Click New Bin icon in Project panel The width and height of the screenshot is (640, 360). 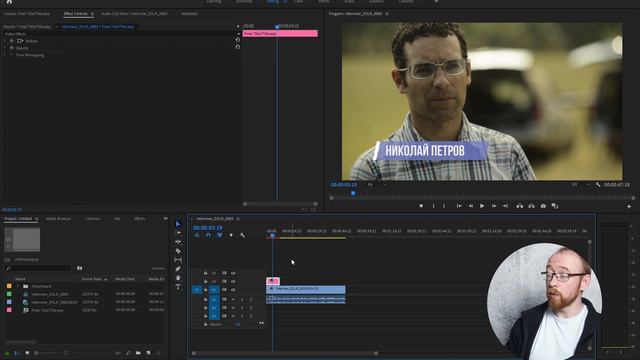138,353
